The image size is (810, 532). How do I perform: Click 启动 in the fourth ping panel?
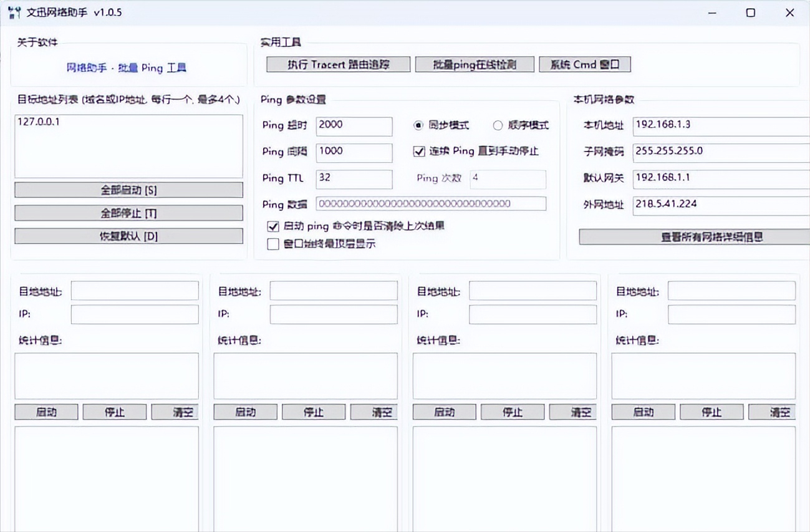[643, 412]
